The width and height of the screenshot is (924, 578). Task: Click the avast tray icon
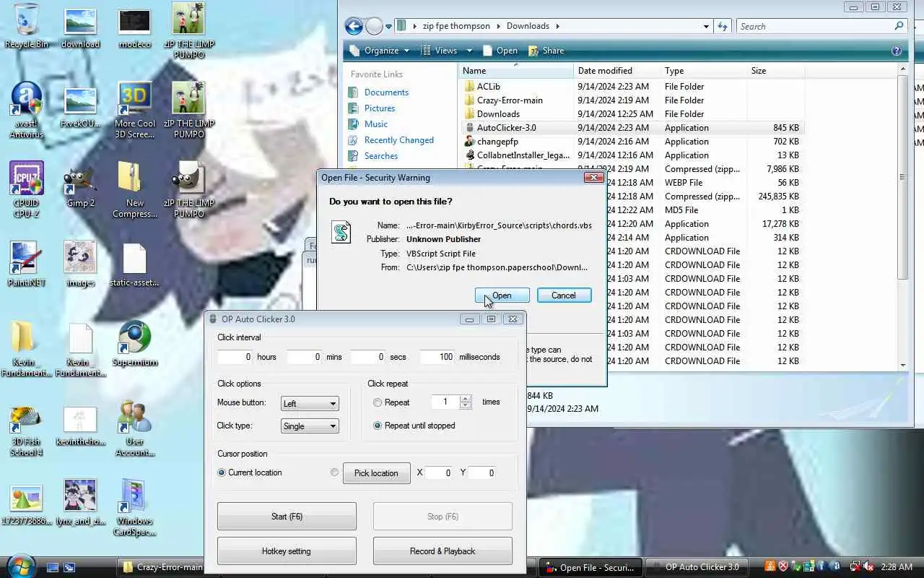click(836, 567)
